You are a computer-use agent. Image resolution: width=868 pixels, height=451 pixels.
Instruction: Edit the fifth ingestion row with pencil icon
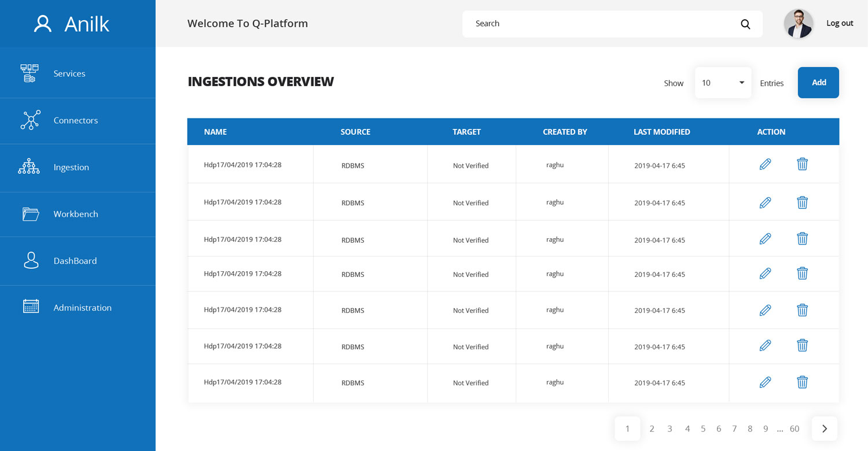[x=765, y=310]
